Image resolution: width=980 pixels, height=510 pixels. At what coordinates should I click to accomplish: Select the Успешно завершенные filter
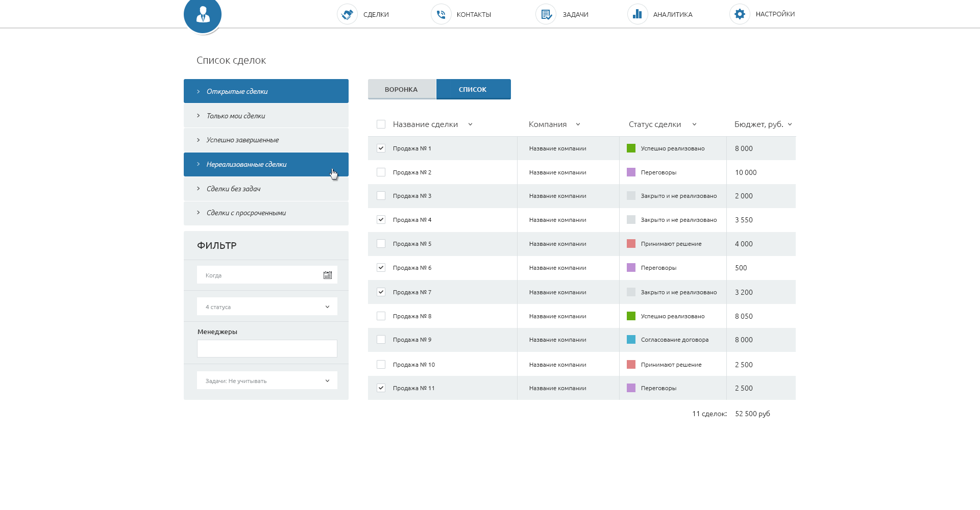[266, 140]
